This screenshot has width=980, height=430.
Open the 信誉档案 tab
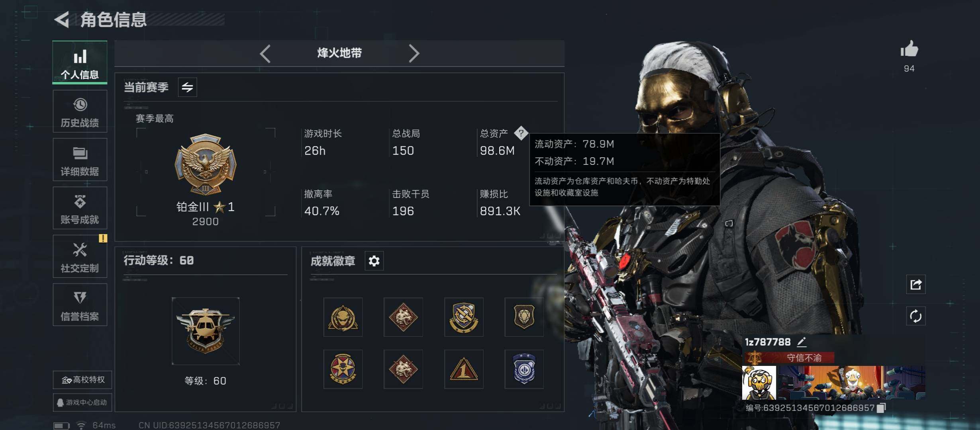(x=80, y=305)
